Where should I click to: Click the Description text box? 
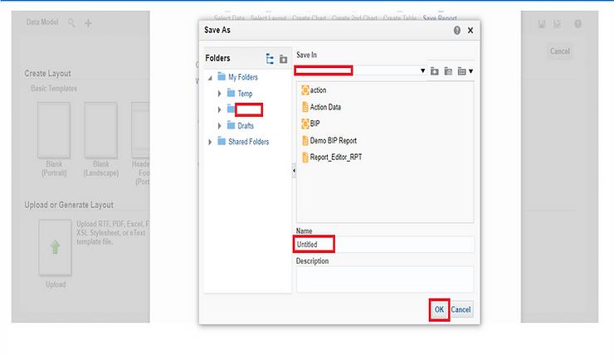click(x=384, y=279)
